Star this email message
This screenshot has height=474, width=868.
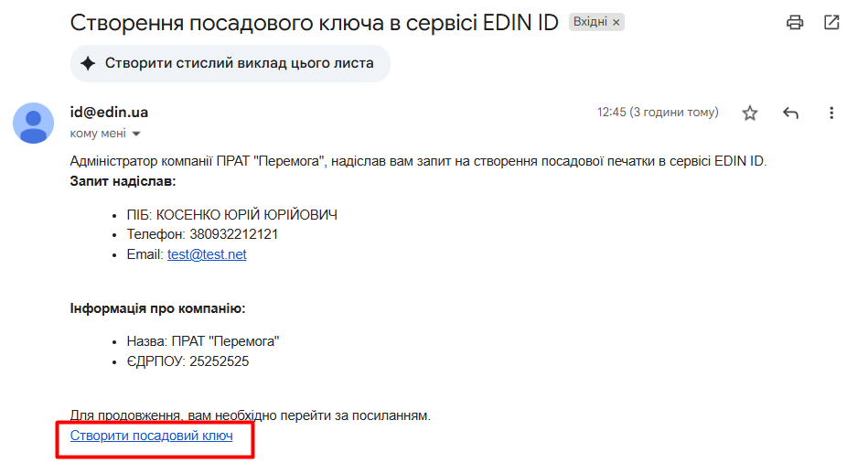(x=750, y=113)
